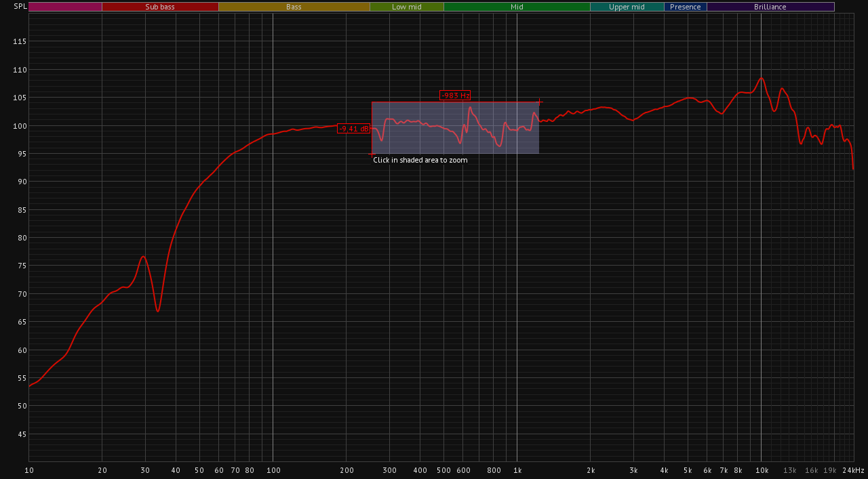
Task: Click the unlabeled magenta band before Sub bass
Action: (65, 7)
